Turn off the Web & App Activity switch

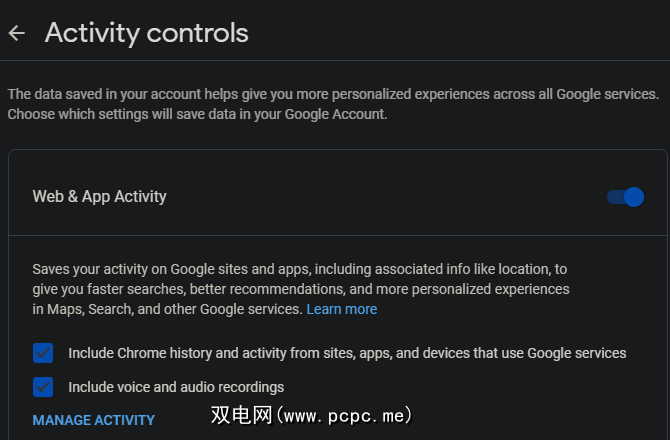click(626, 196)
